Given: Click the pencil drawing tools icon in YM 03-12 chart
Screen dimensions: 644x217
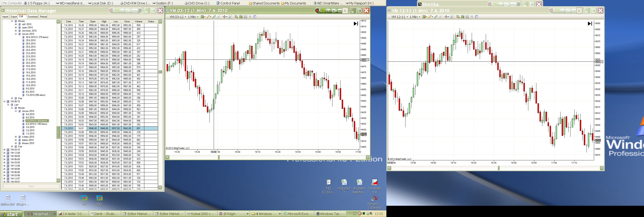Looking at the screenshot, I should click(208, 17).
